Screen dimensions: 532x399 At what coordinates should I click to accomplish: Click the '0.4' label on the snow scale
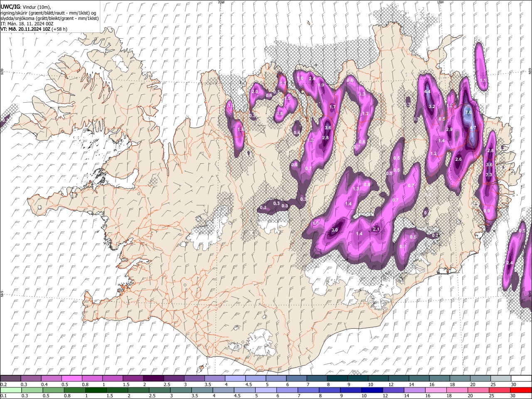click(44, 384)
